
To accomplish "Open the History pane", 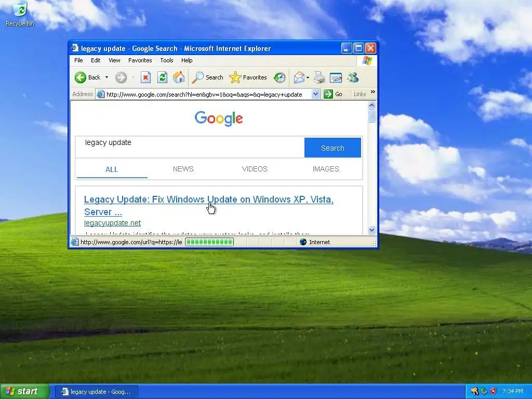I will (x=280, y=77).
